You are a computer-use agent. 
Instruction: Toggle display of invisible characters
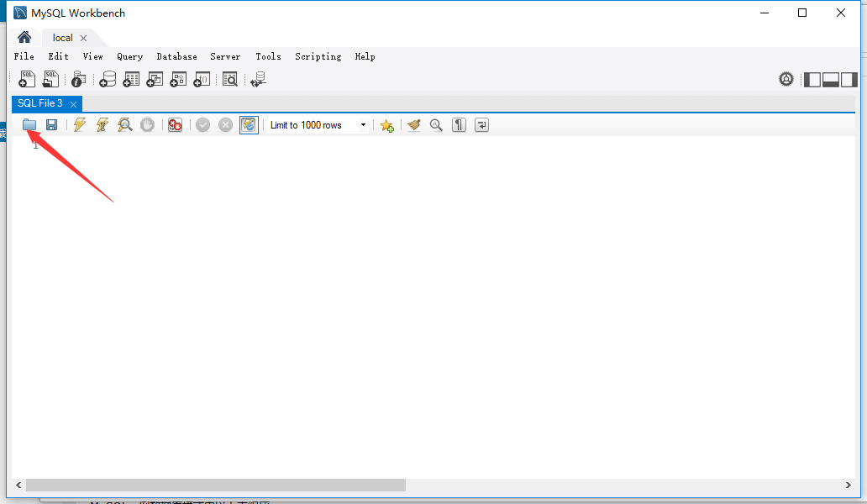pos(459,125)
